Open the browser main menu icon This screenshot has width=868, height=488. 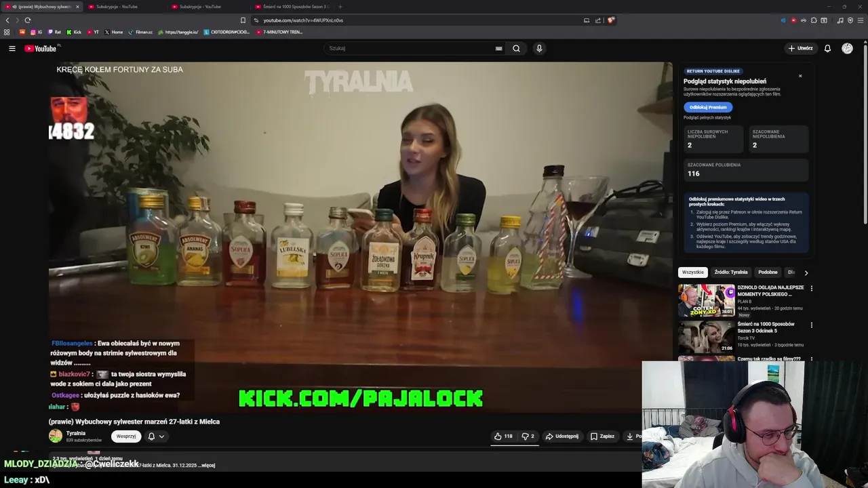tap(861, 20)
